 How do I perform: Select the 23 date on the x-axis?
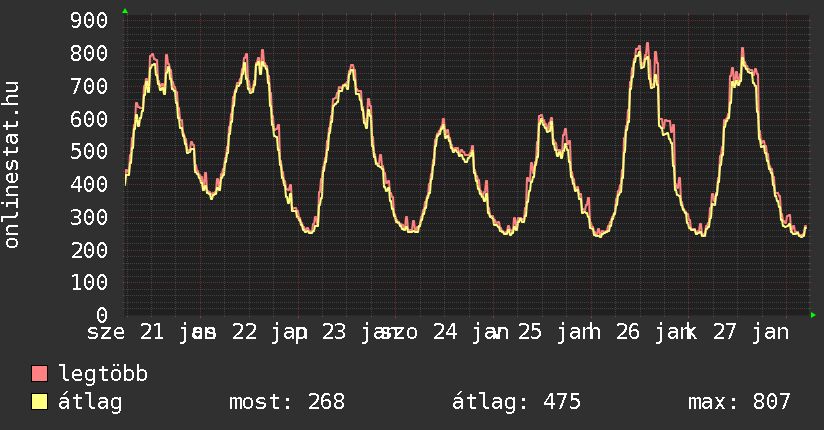(336, 333)
